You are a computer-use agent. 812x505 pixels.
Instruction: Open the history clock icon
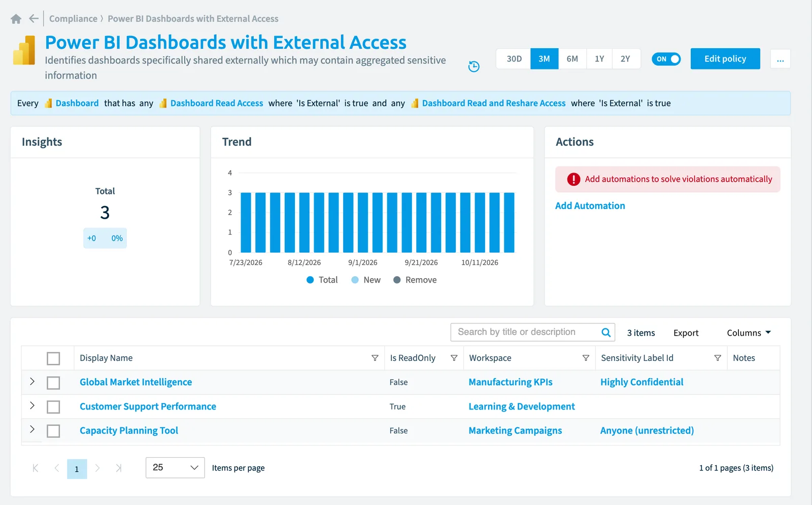[473, 66]
